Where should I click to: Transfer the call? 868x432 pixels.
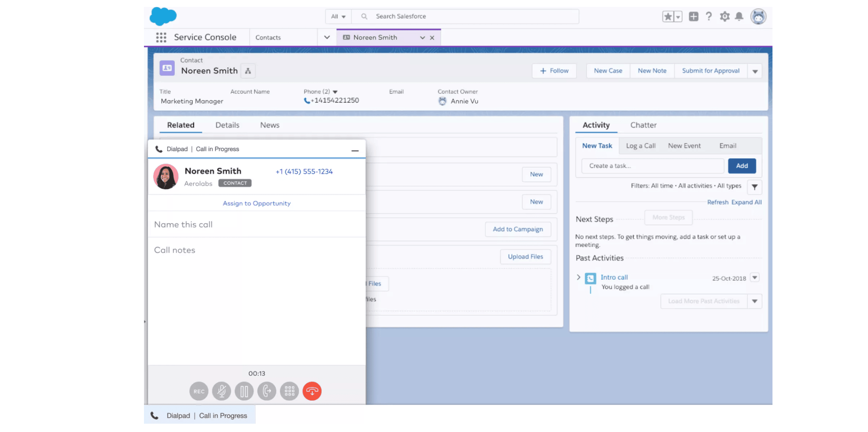click(x=267, y=391)
